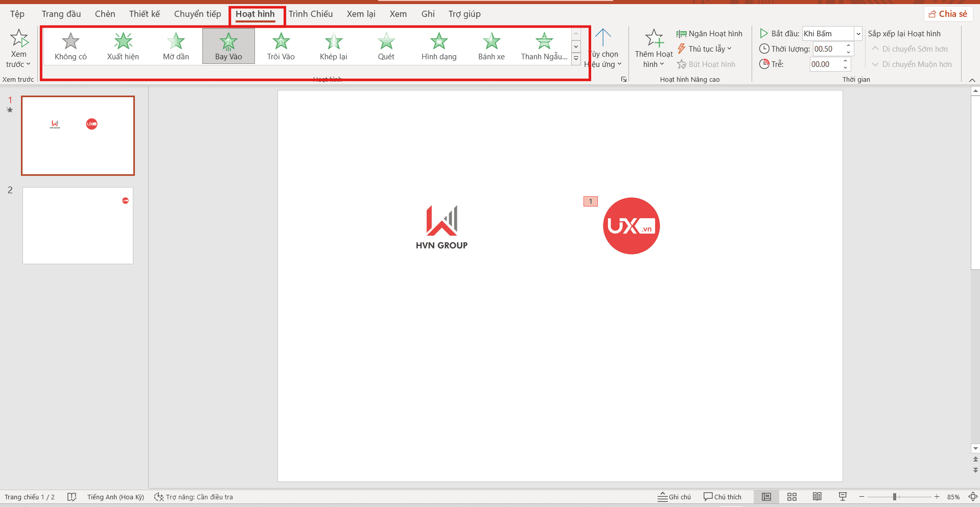Select the Bút Hoạt hình animation painter

coord(706,64)
